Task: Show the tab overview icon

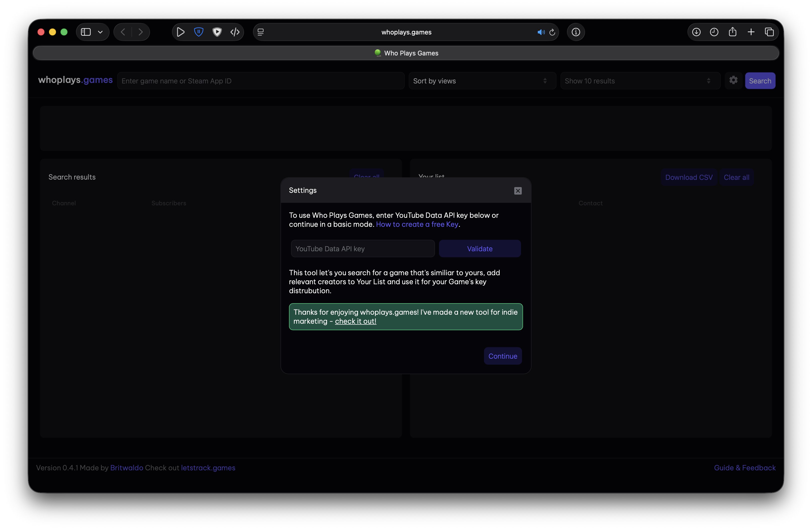Action: point(769,32)
